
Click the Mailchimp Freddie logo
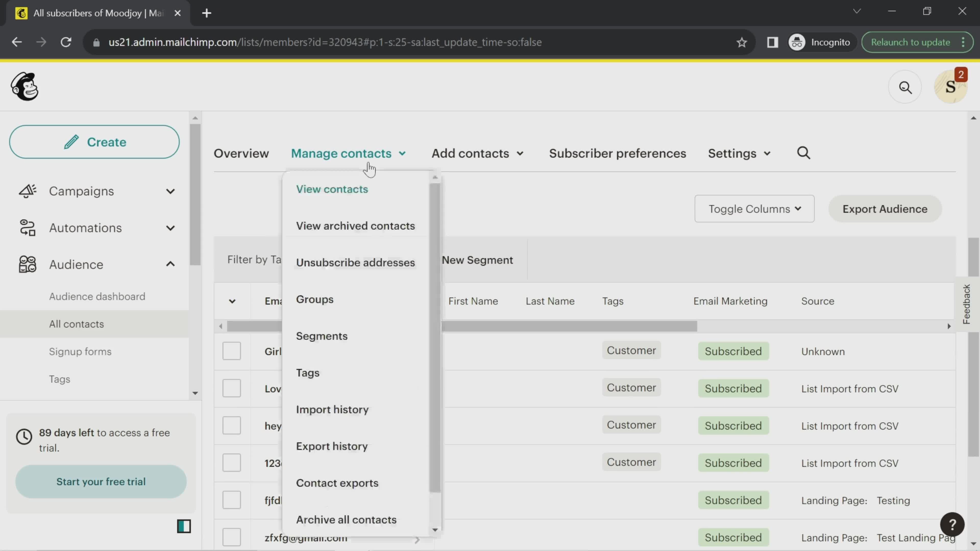[25, 87]
